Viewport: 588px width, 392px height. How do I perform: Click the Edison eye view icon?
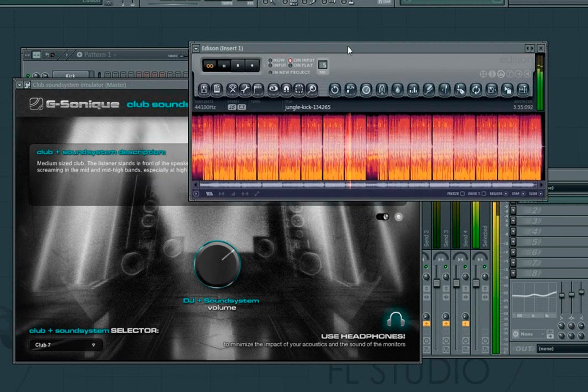273,90
